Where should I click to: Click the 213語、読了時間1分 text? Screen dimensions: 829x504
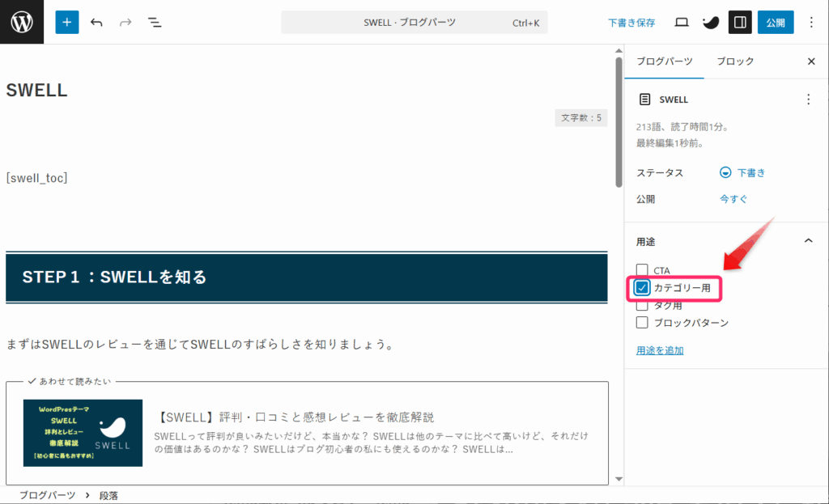(682, 127)
